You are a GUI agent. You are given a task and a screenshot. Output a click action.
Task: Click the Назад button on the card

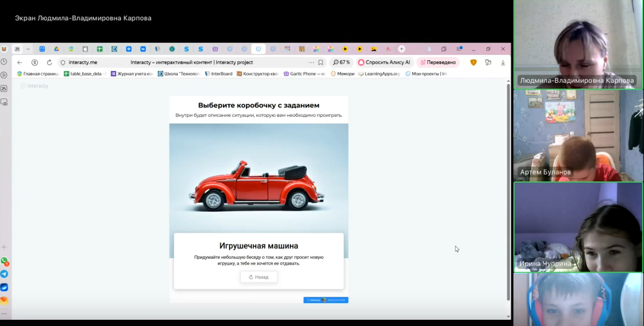pyautogui.click(x=259, y=277)
